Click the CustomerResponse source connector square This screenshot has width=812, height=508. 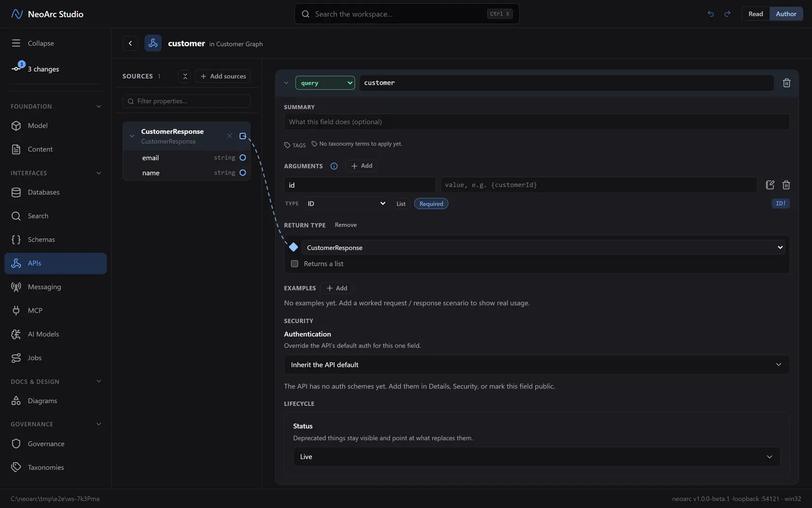(243, 136)
